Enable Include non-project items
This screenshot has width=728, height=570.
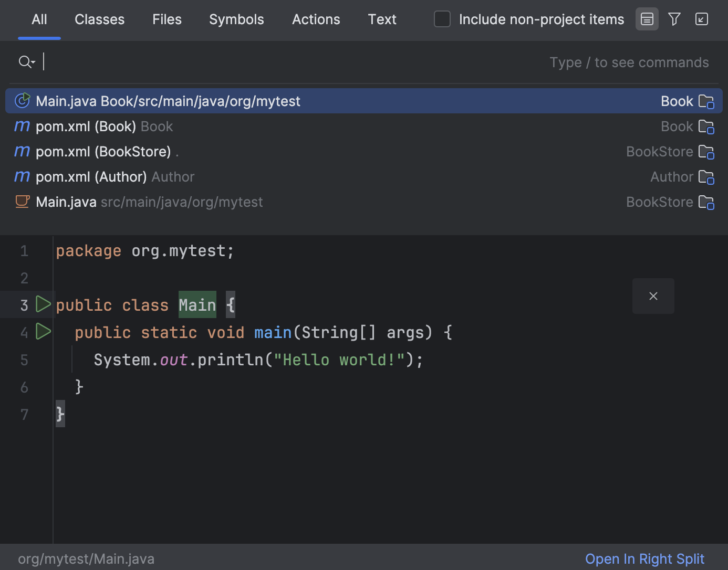pos(442,19)
